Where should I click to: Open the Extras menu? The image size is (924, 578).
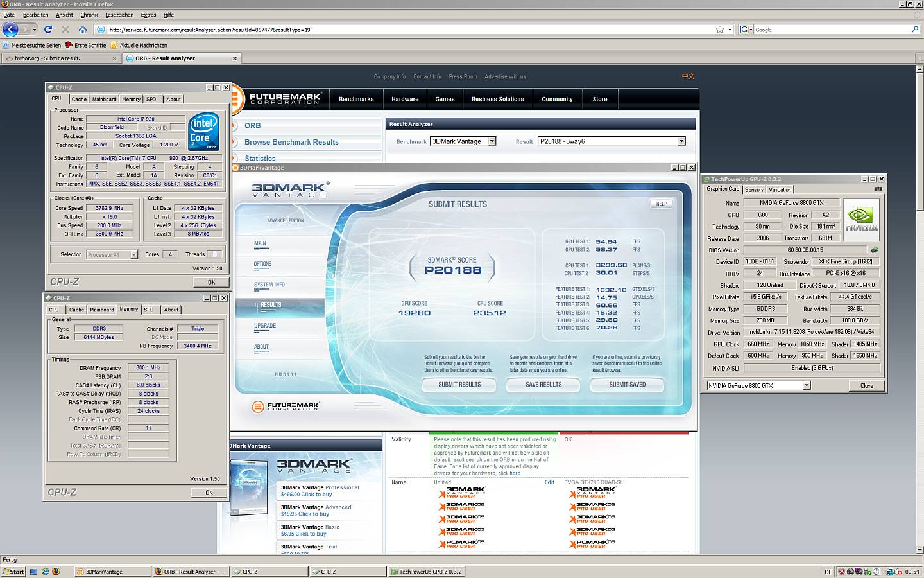(x=148, y=15)
